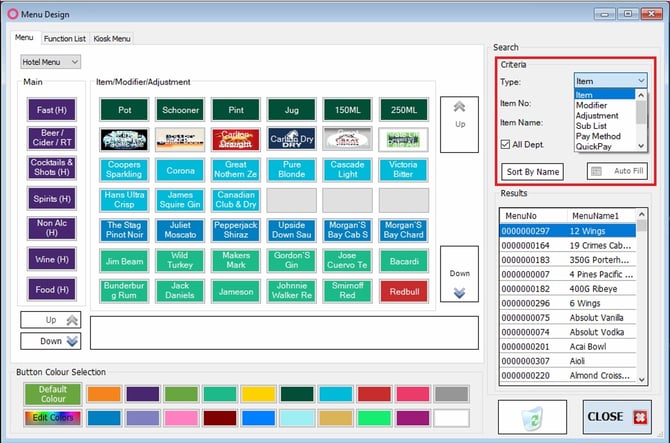
Task: Select the Carlton Dry logo button
Action: click(x=292, y=140)
